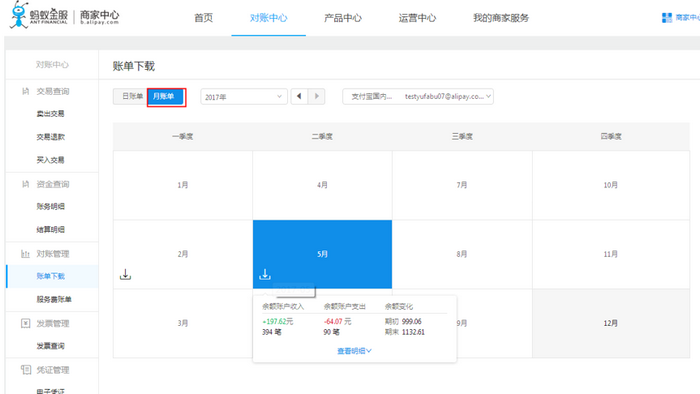Select the 4月 month cell

(x=322, y=185)
